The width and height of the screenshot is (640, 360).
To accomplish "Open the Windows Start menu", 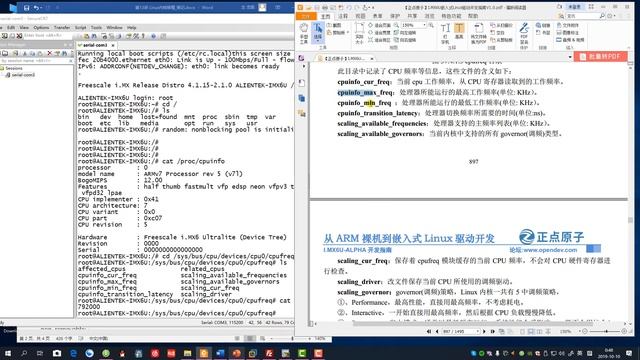I will point(8,353).
